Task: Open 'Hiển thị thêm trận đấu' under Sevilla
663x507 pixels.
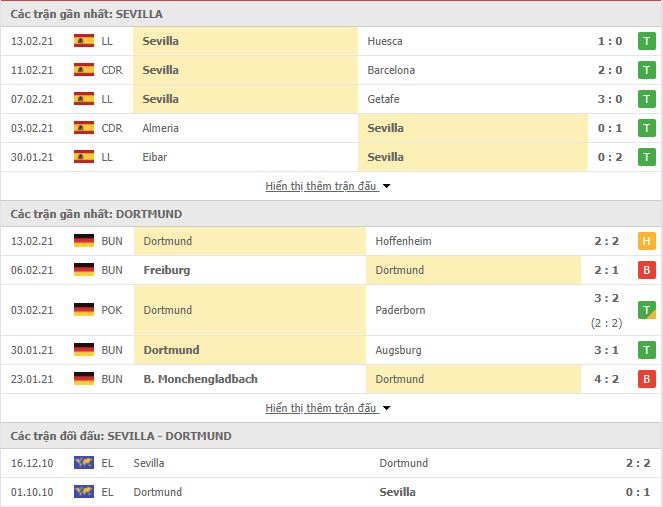Action: [x=321, y=186]
